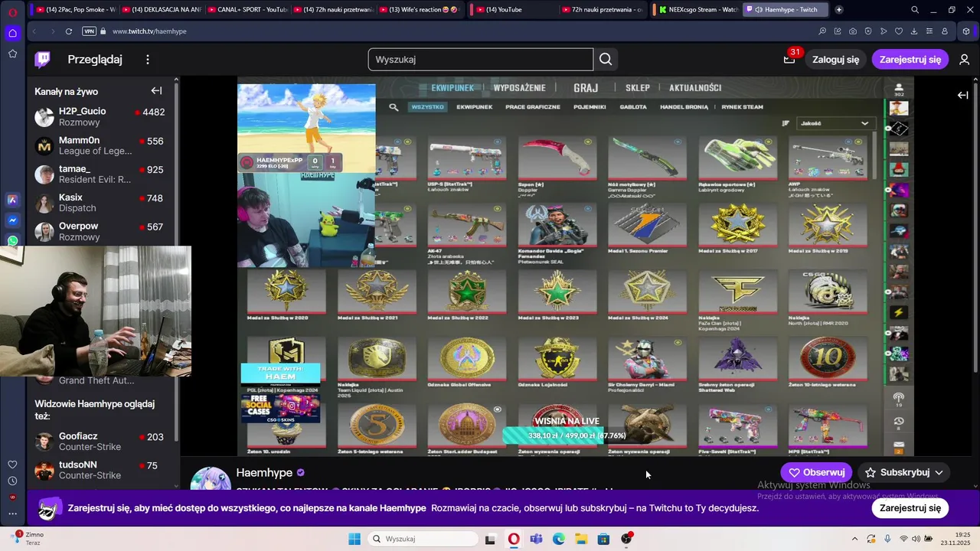Screen dimensions: 980x551
Task: Open Opera from the Windows taskbar
Action: [x=513, y=539]
